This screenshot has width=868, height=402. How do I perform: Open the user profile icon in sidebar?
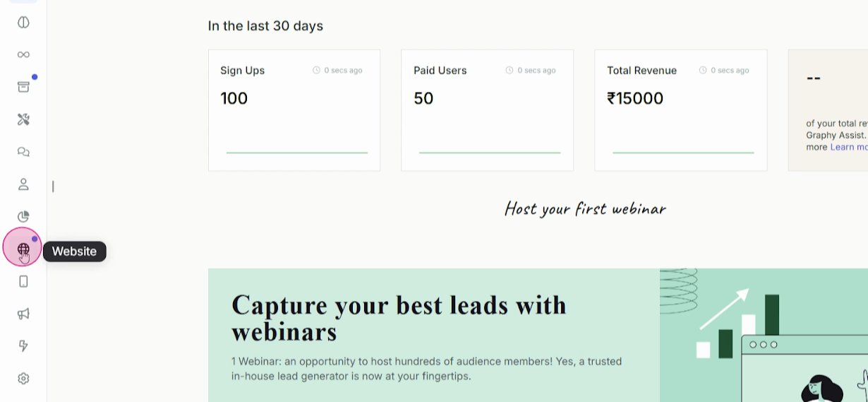click(23, 184)
